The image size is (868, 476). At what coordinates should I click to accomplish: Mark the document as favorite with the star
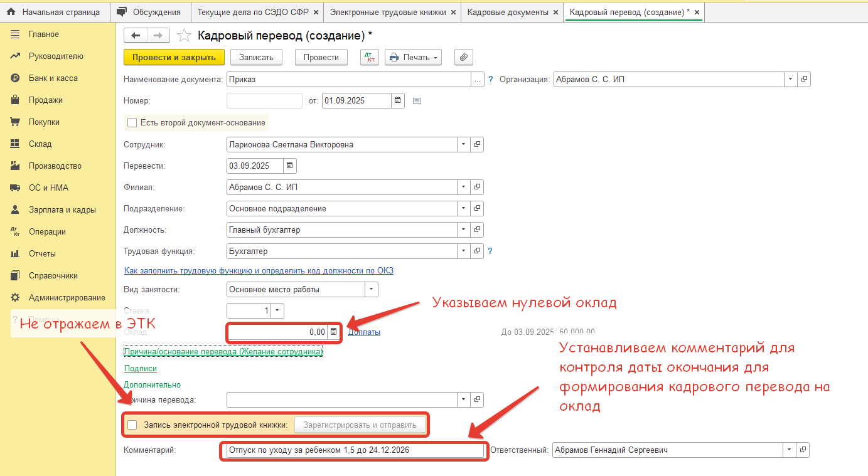184,36
